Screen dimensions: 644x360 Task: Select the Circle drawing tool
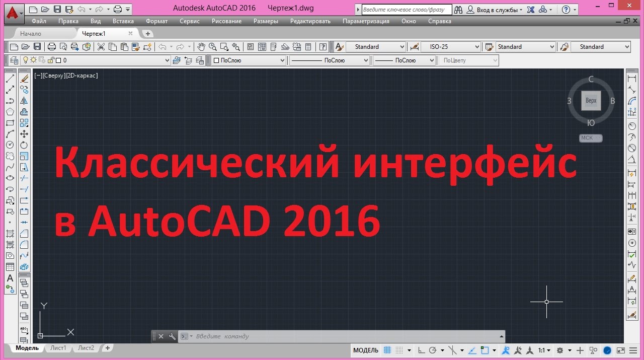10,145
